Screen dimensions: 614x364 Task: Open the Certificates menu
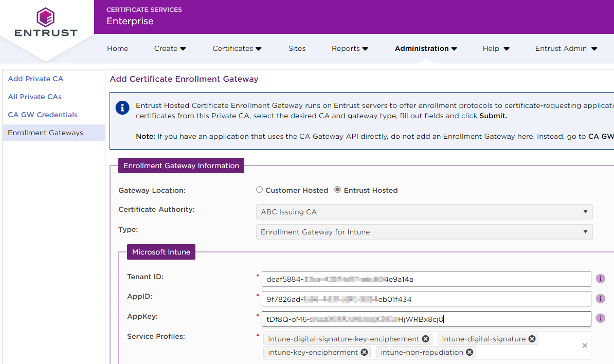(x=237, y=48)
